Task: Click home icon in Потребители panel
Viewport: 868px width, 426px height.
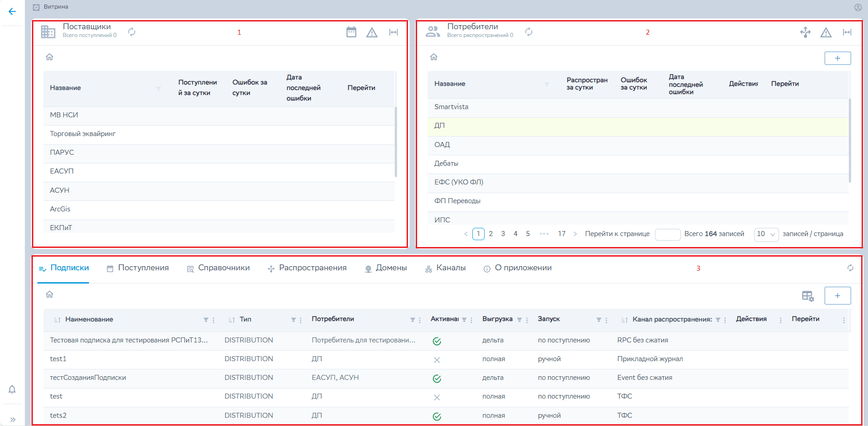Action: click(434, 57)
